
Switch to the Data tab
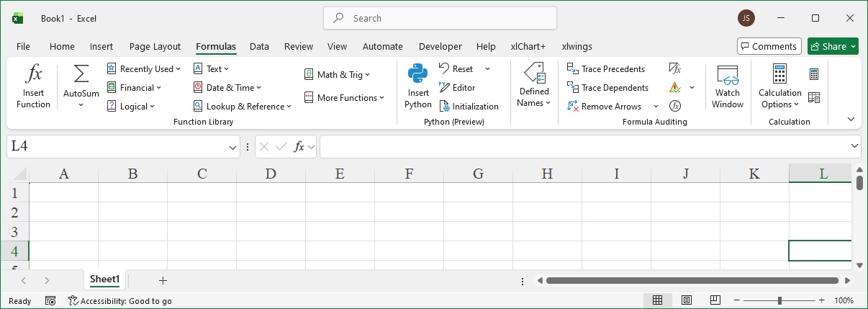(259, 46)
